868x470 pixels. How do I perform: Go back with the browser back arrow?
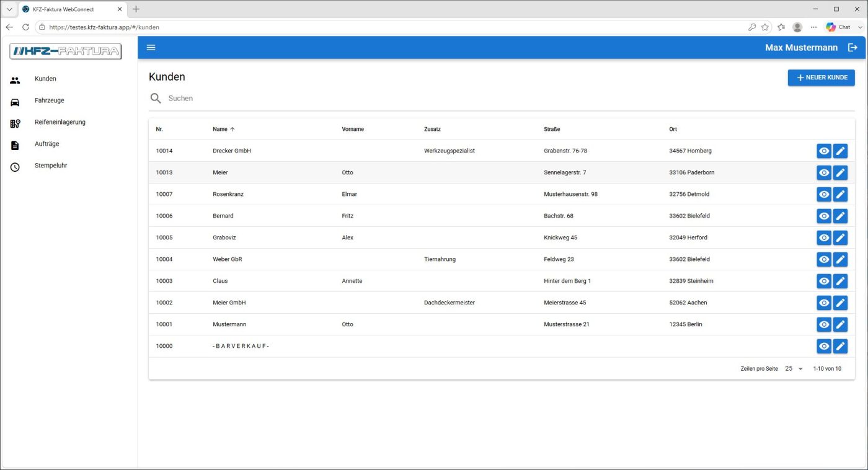tap(9, 27)
